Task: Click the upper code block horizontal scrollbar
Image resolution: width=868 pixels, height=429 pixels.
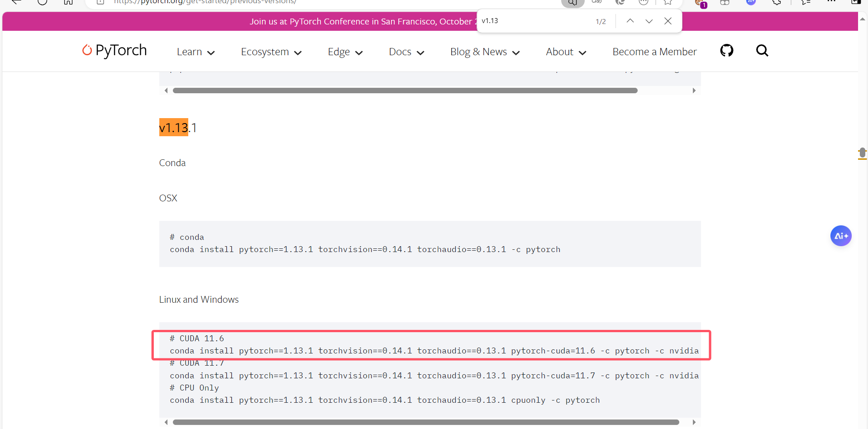Action: (x=405, y=91)
